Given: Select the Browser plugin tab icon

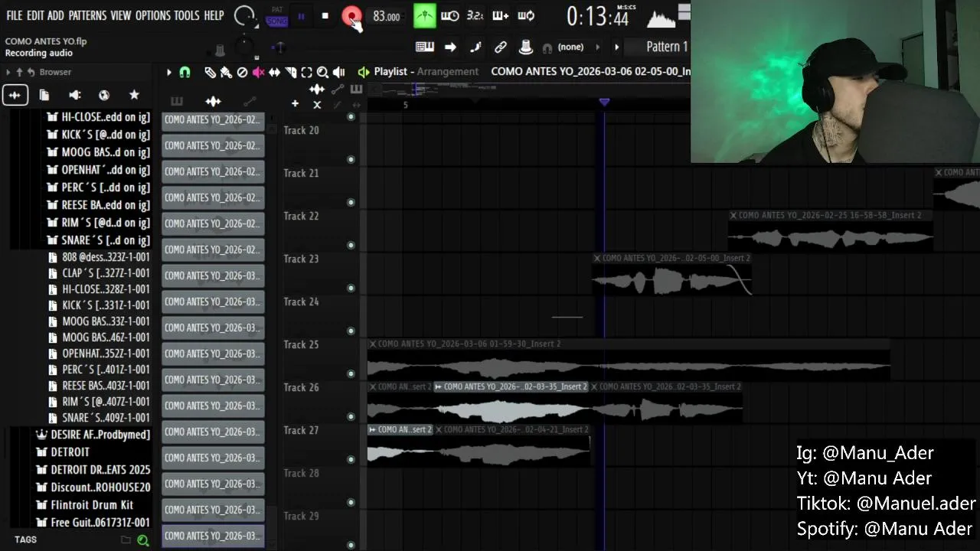Looking at the screenshot, I should click(74, 95).
